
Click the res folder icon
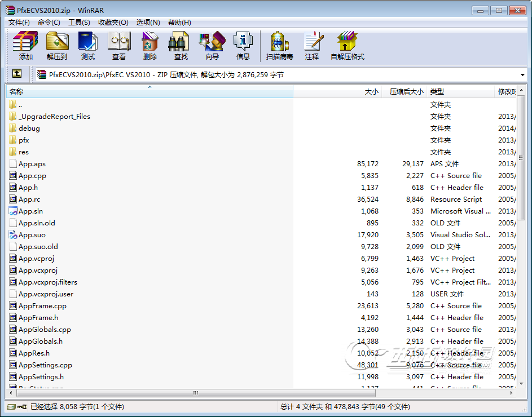point(13,152)
